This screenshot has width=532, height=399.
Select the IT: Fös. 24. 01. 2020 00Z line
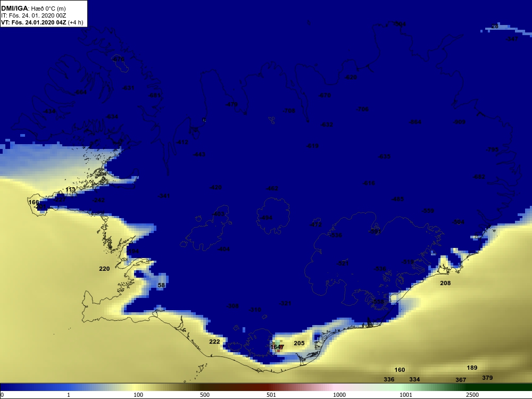click(x=34, y=15)
